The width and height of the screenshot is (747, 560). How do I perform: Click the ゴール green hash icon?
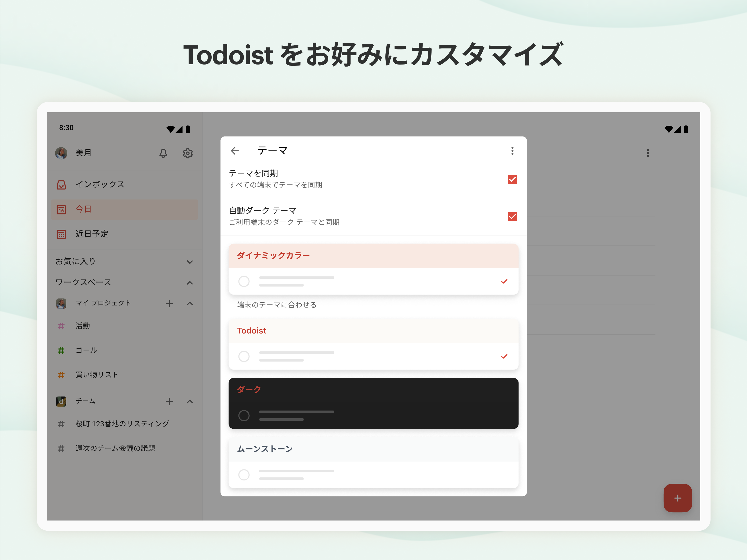[x=61, y=351]
